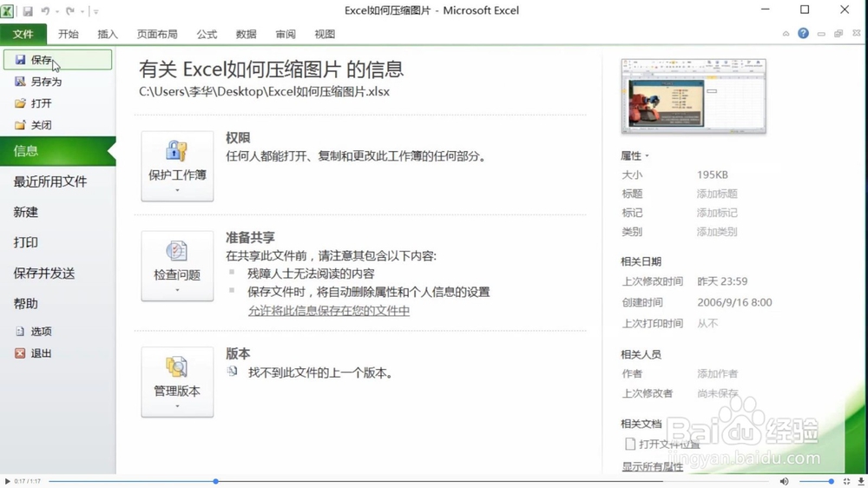Click the ribbon minimize caret icon
Image resolution: width=868 pixels, height=488 pixels.
(786, 34)
